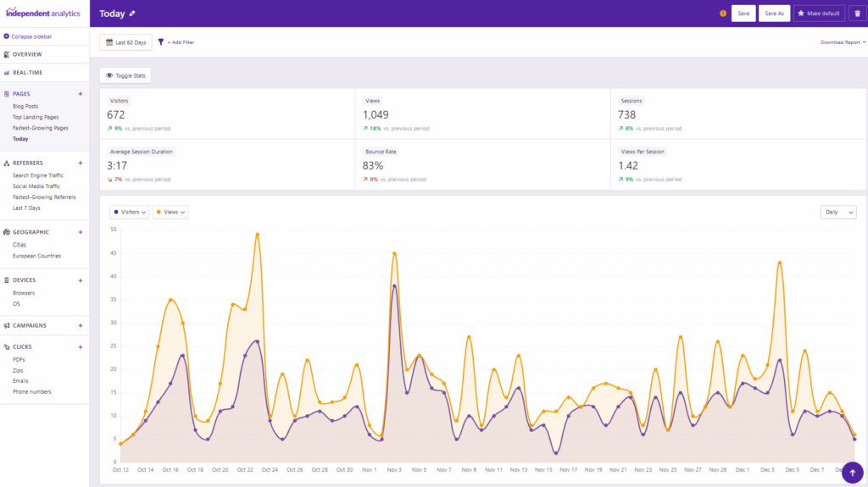Open Download Report link

[x=842, y=42]
